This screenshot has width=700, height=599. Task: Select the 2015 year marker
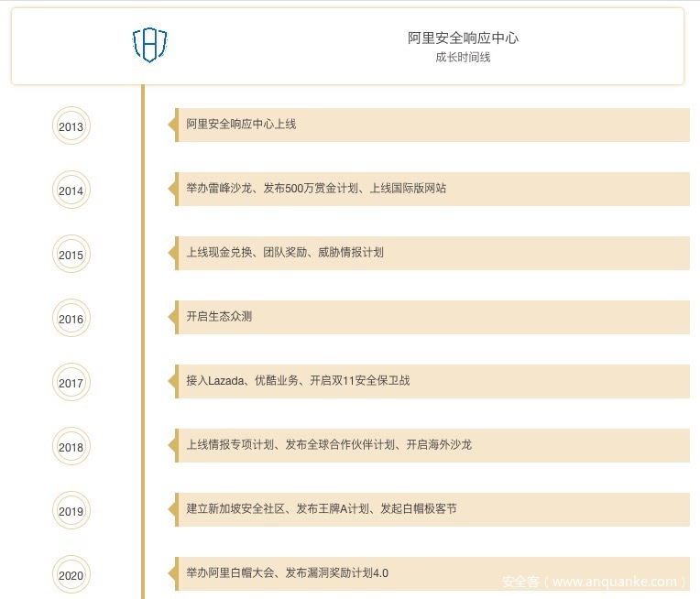point(71,254)
